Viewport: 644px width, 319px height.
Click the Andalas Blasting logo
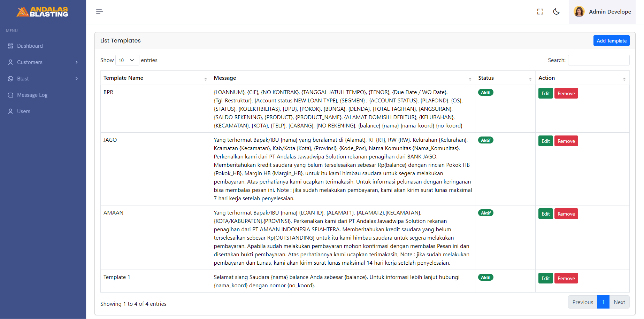[43, 12]
